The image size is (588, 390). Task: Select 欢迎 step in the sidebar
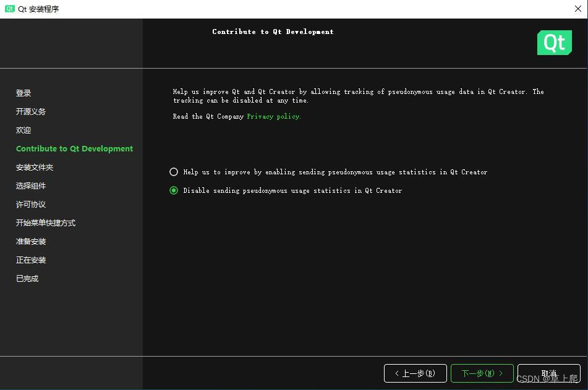pyautogui.click(x=23, y=130)
